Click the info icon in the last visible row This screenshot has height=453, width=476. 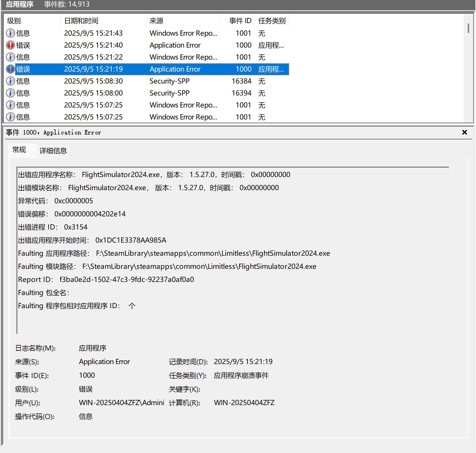[x=11, y=117]
